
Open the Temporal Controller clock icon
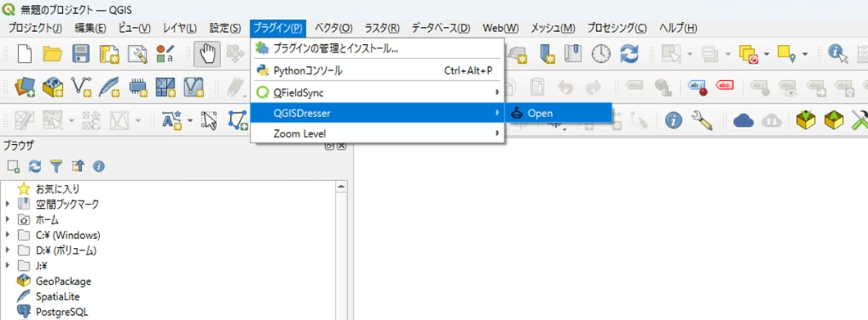coord(601,54)
